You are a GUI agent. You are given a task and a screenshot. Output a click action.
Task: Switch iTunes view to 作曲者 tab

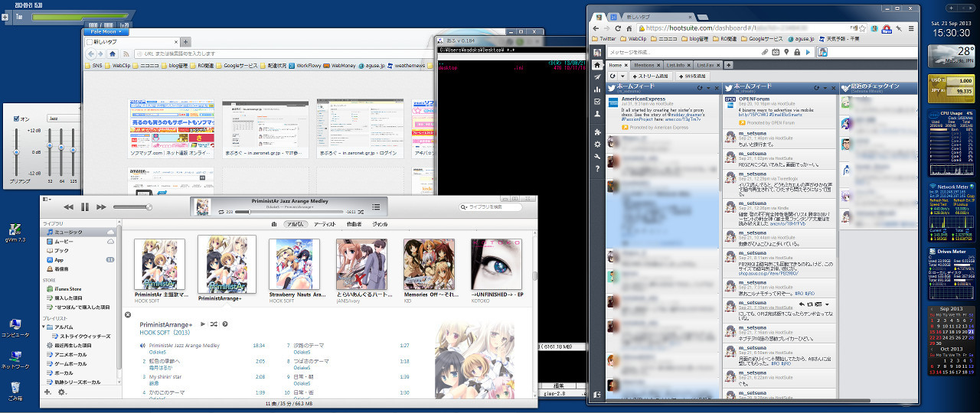tap(354, 224)
